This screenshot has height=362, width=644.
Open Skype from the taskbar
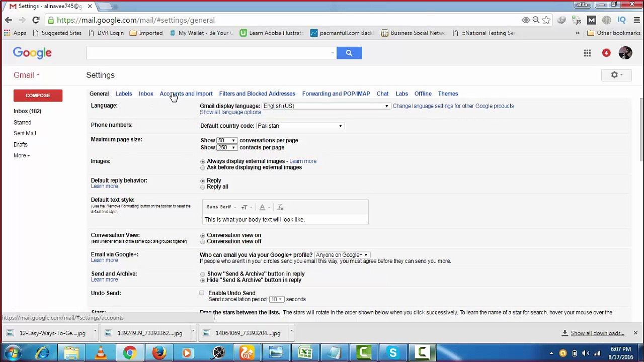coord(392,353)
